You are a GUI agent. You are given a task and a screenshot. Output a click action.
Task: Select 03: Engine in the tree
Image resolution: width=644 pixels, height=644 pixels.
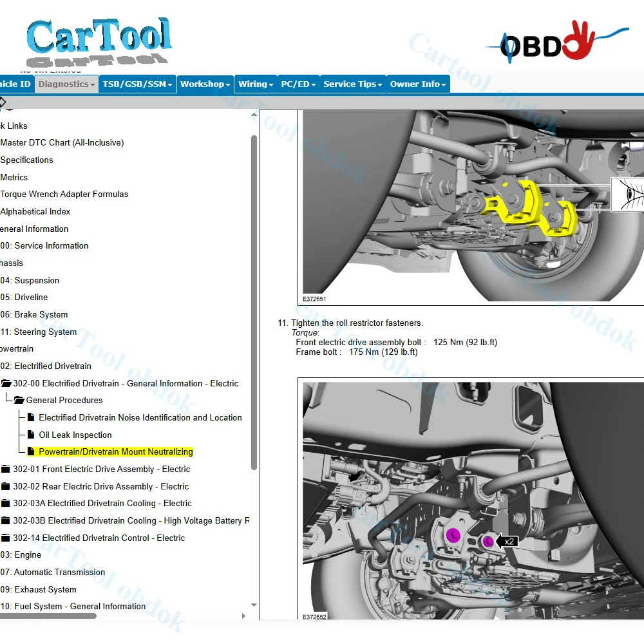click(x=21, y=555)
